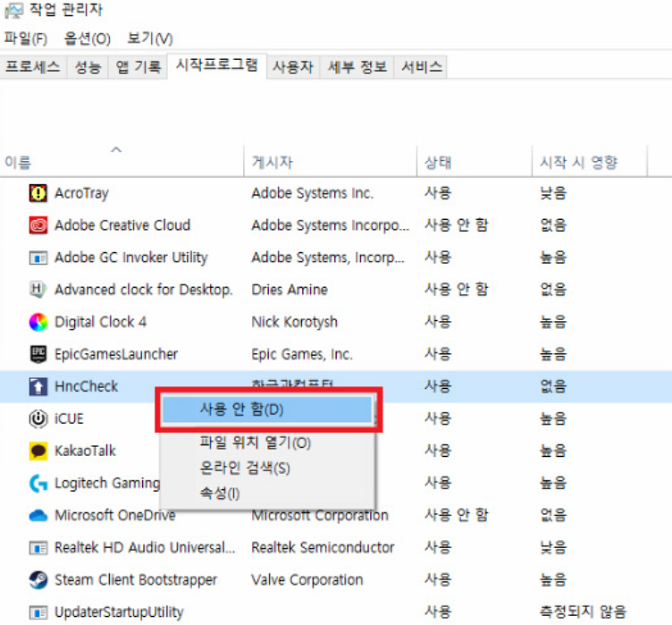Click 높음 impact of Steam Client Bootstrapper
Viewport: 672px width, 625px height.
553,580
